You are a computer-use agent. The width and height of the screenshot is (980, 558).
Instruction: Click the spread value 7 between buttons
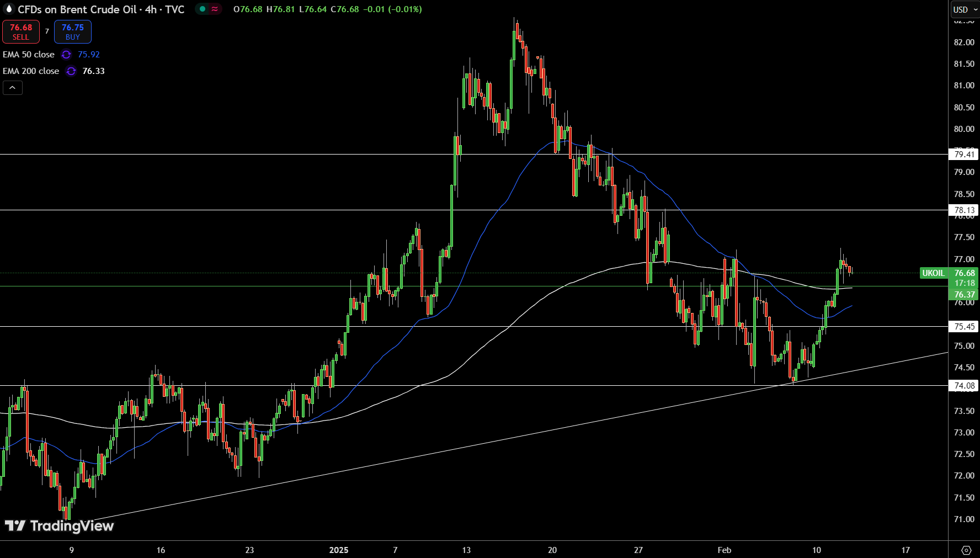tap(47, 31)
